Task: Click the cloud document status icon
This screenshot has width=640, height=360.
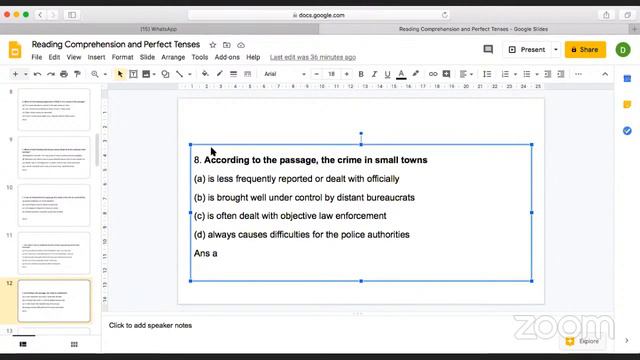Action: pos(241,45)
